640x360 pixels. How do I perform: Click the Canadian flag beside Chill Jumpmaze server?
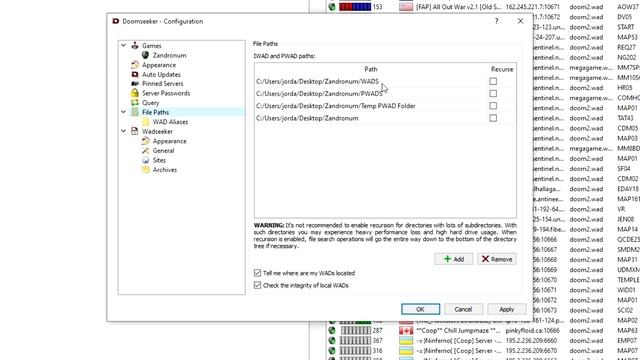coord(406,331)
